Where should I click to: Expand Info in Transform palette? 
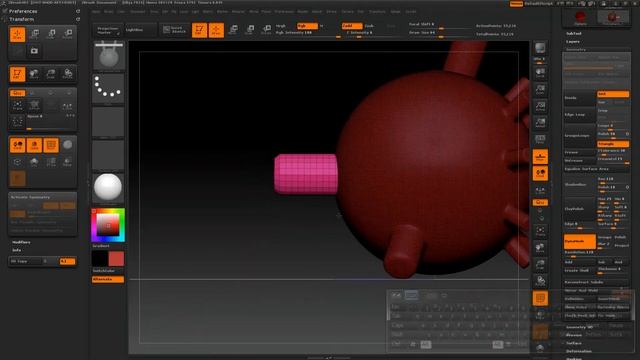click(x=16, y=250)
